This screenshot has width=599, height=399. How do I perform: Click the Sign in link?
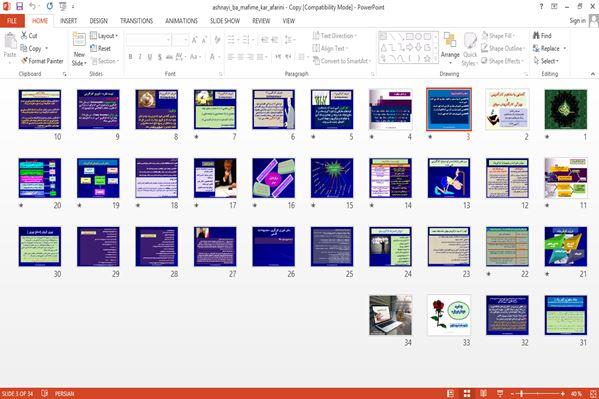(577, 21)
